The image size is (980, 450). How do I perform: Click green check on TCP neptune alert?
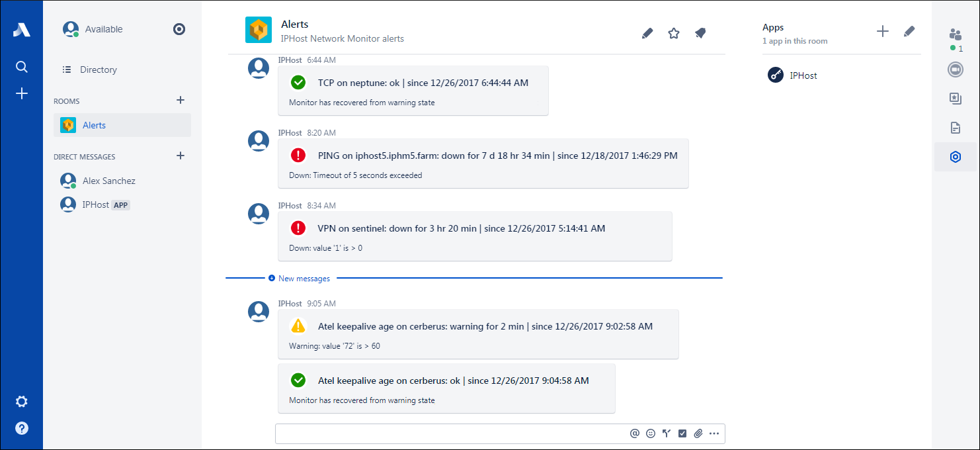point(298,83)
